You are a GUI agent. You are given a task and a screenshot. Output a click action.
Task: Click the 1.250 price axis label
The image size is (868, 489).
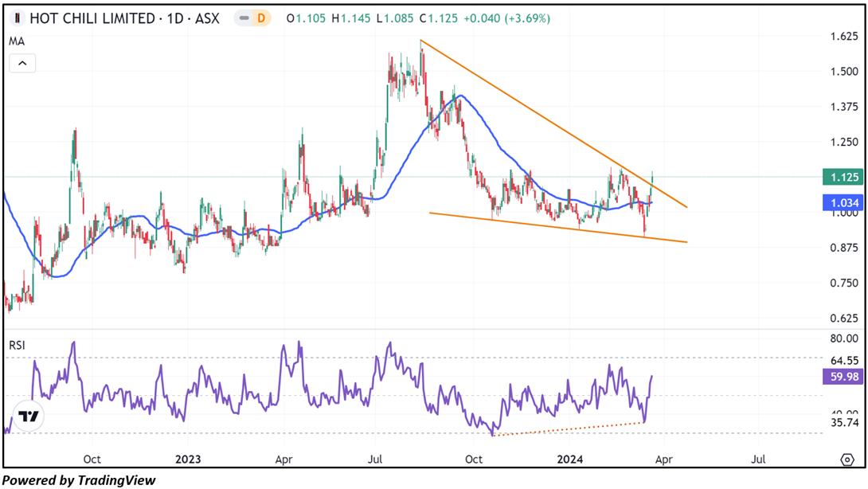pos(844,143)
